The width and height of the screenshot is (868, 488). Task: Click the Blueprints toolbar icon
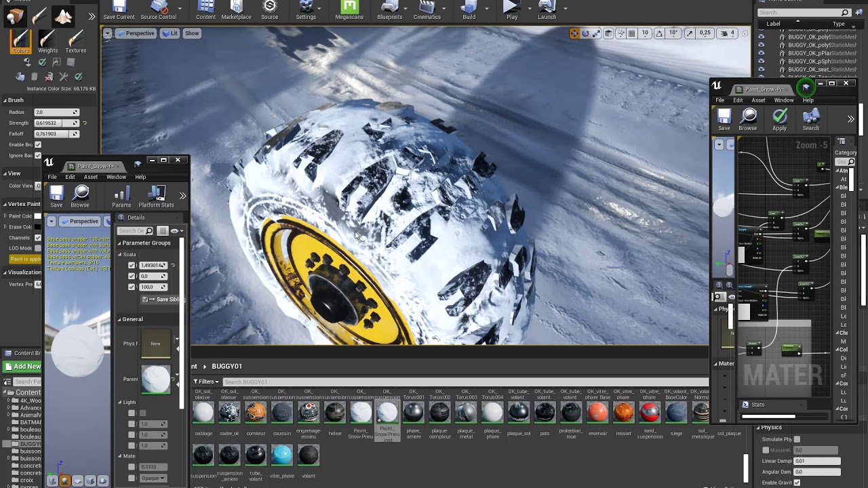[x=389, y=10]
